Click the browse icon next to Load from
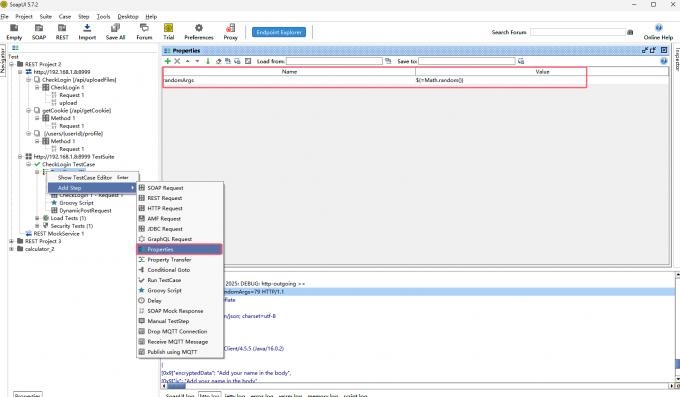The width and height of the screenshot is (680, 397). pos(388,61)
